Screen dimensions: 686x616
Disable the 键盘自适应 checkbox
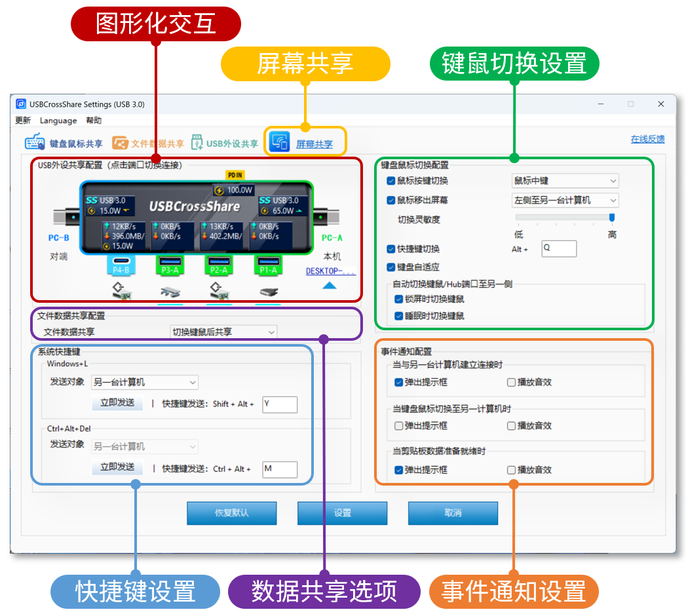tap(391, 267)
